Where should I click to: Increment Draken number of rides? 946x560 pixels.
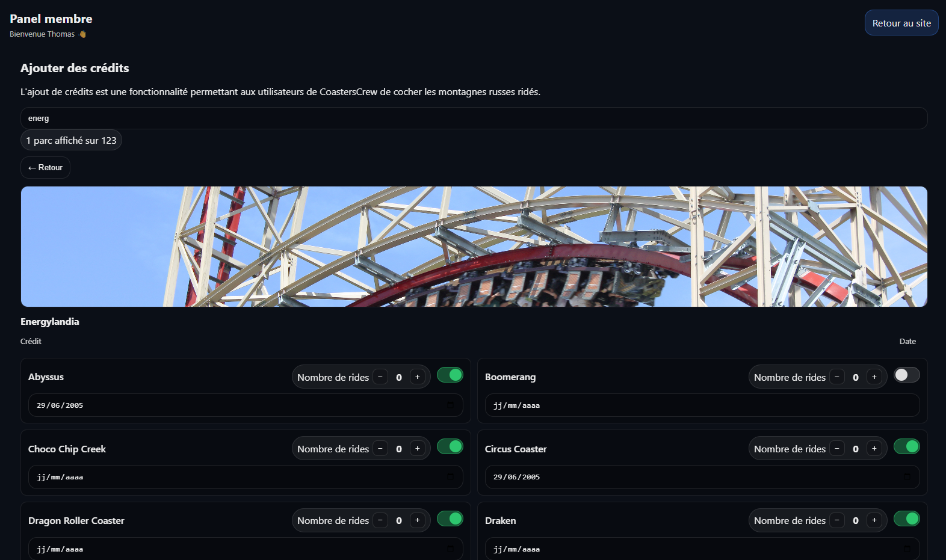tap(874, 520)
